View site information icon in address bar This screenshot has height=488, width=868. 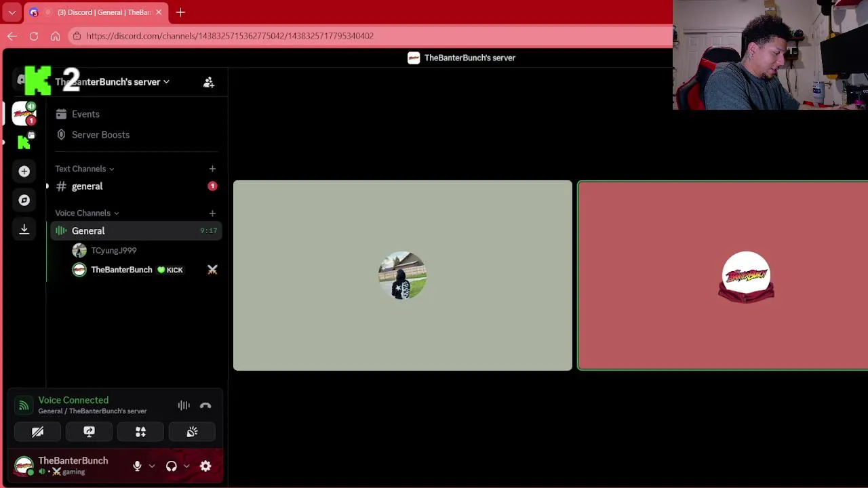pos(77,36)
